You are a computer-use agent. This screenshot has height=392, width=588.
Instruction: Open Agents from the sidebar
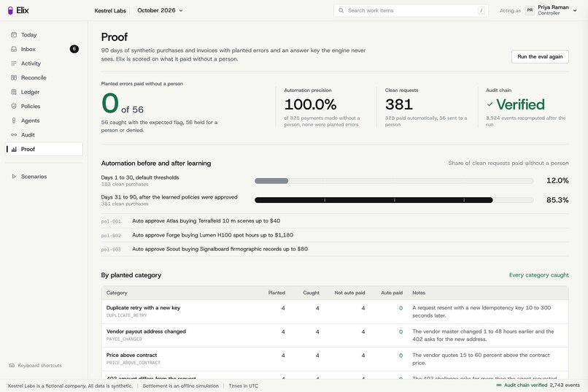click(x=45, y=120)
